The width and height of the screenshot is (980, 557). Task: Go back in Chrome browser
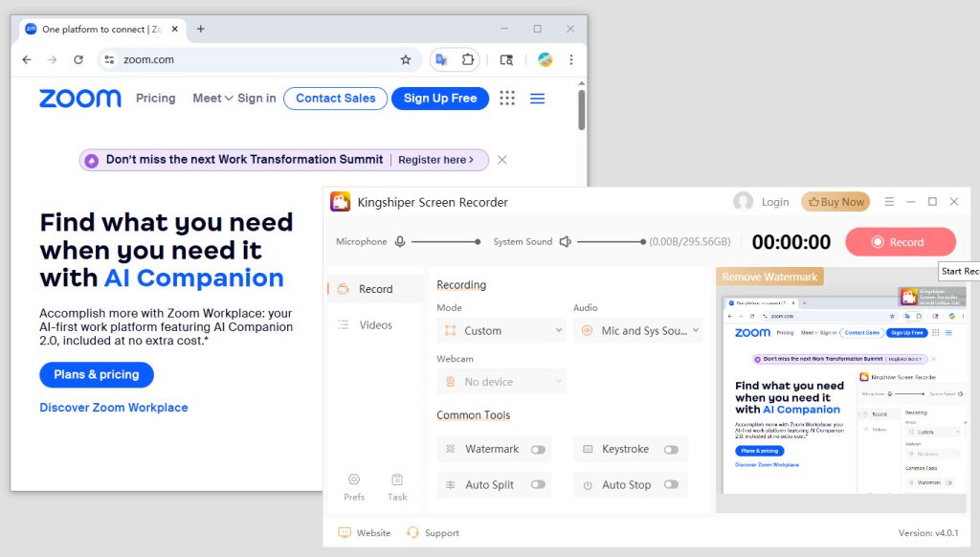click(x=26, y=60)
